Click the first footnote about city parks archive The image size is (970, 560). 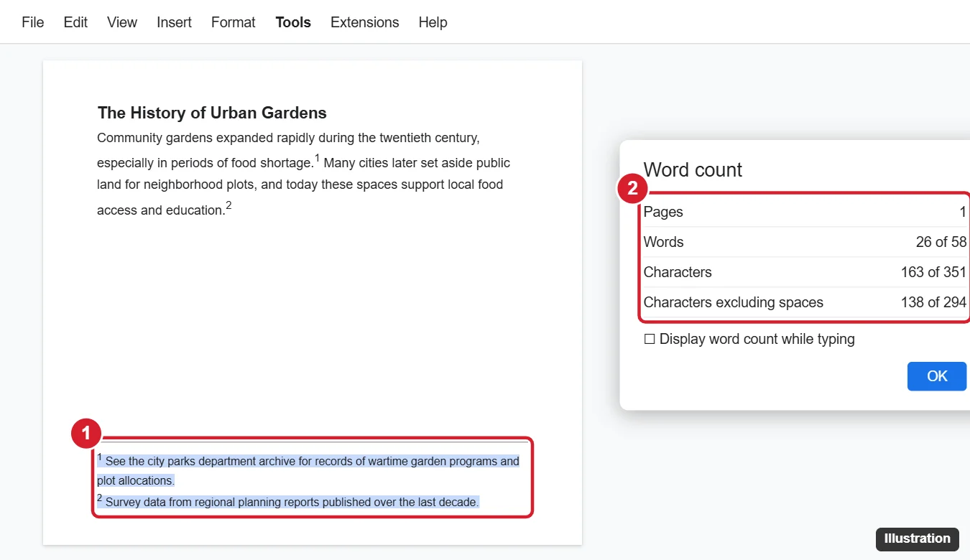click(x=308, y=470)
